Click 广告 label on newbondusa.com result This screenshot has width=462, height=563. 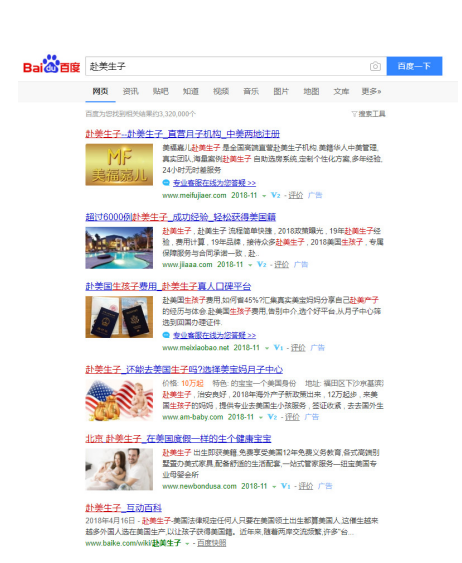coord(325,486)
